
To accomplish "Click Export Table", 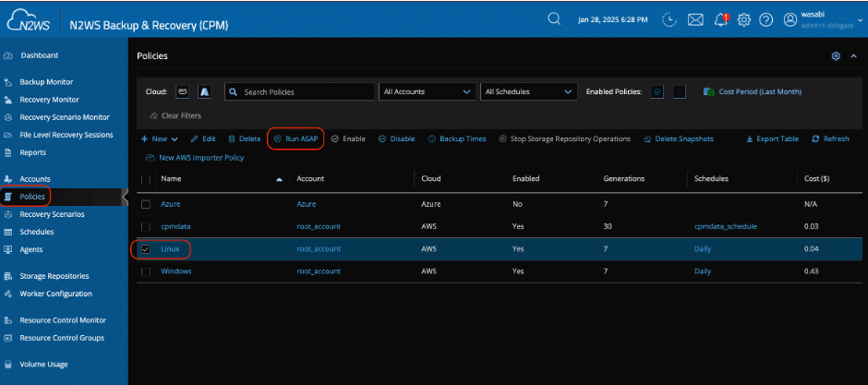I will pos(772,138).
